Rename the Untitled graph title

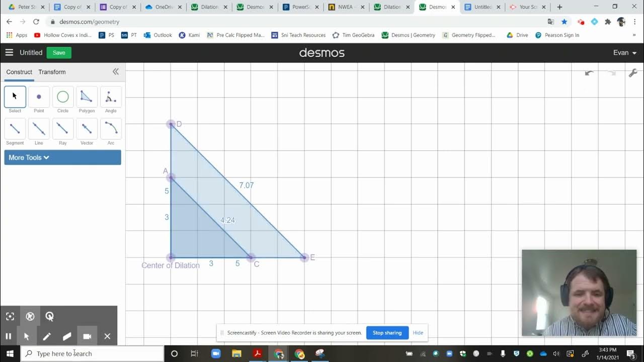pos(31,52)
